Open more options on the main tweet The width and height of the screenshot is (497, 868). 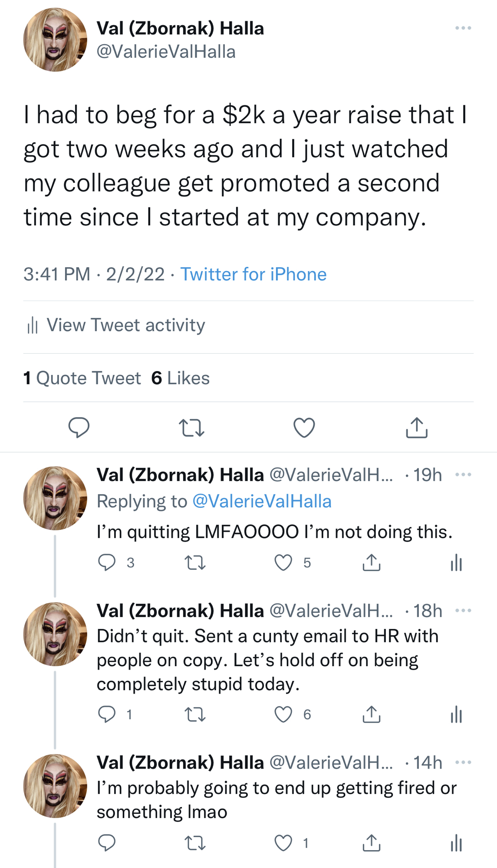[463, 28]
